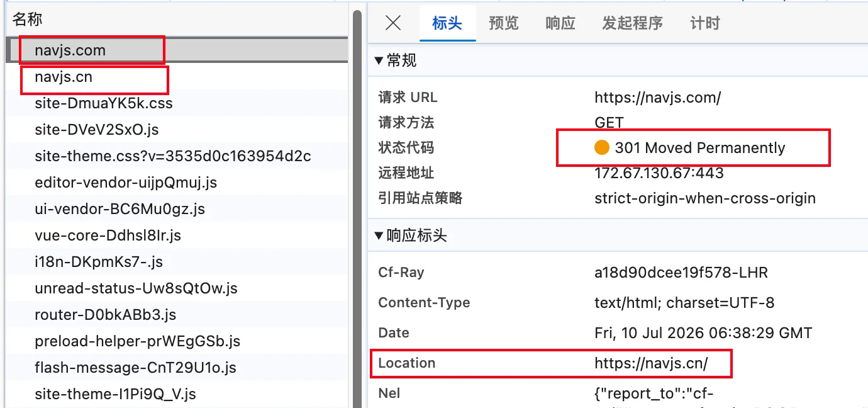The image size is (868, 408).
Task: Switch to the 发起程序 tab
Action: (x=632, y=23)
